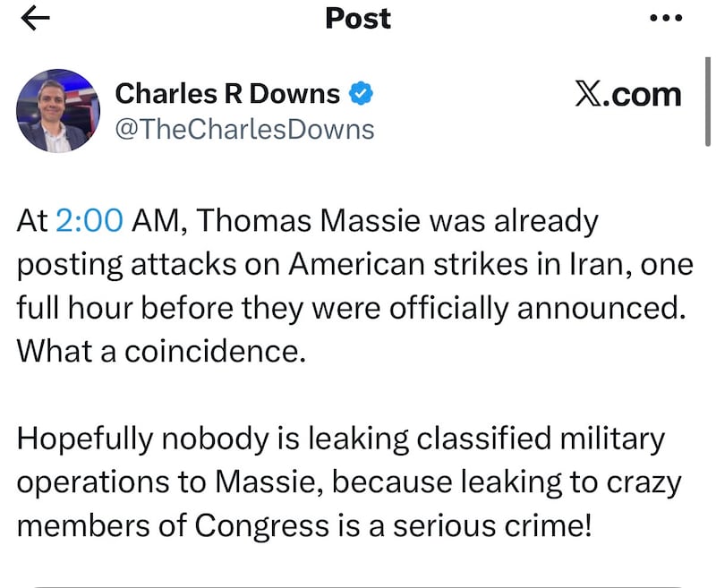Viewport: 716px width, 588px height.
Task: Click the verification badge next to the name
Action: [x=361, y=91]
